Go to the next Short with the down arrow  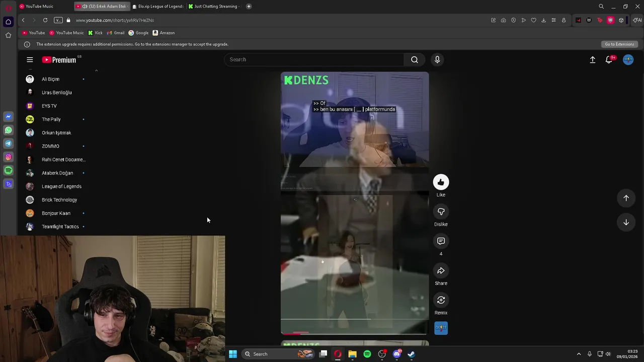pyautogui.click(x=626, y=222)
